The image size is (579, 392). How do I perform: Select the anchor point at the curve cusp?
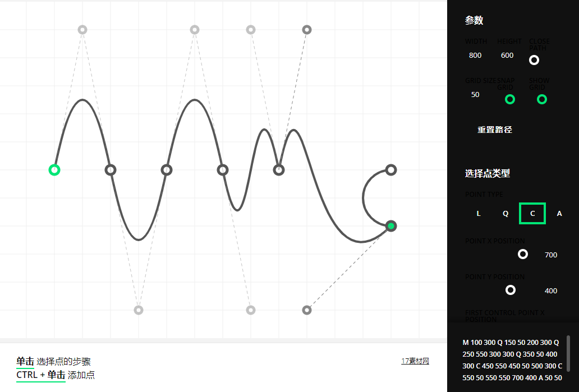click(x=279, y=170)
